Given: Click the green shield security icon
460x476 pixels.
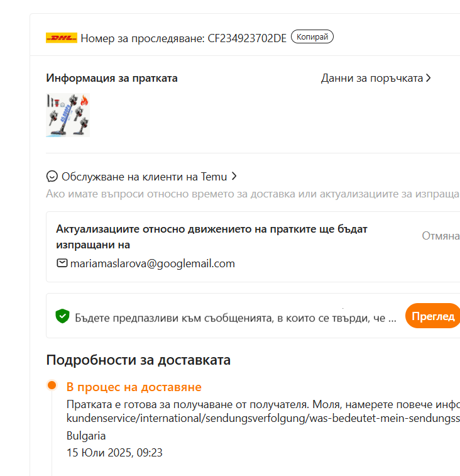Looking at the screenshot, I should [62, 316].
